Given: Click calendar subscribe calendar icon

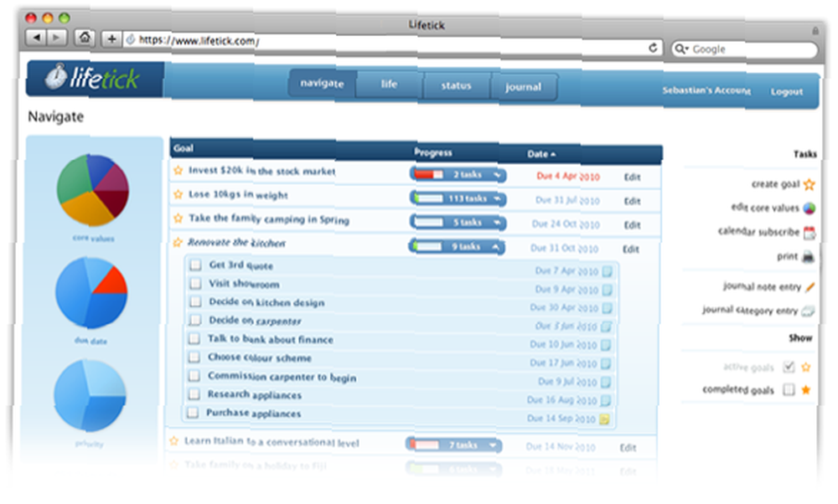Looking at the screenshot, I should pyautogui.click(x=810, y=233).
